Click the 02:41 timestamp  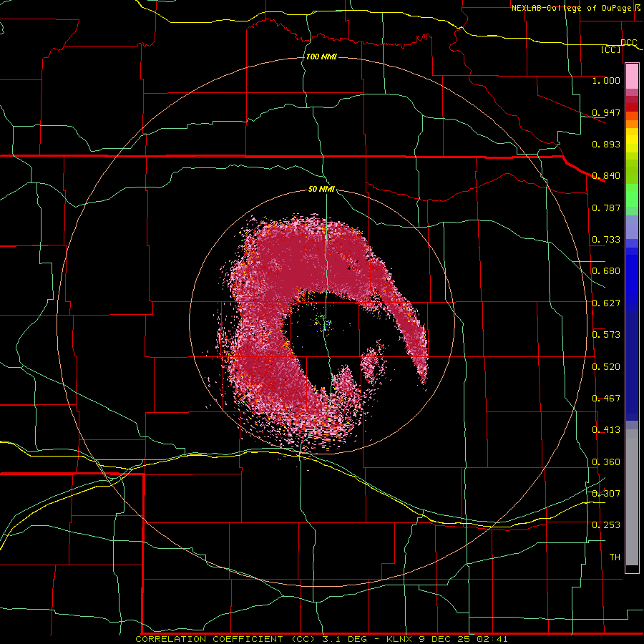point(492,639)
